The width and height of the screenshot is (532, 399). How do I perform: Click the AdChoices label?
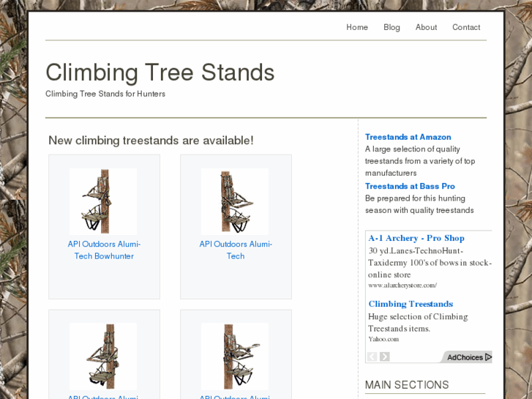tap(465, 357)
